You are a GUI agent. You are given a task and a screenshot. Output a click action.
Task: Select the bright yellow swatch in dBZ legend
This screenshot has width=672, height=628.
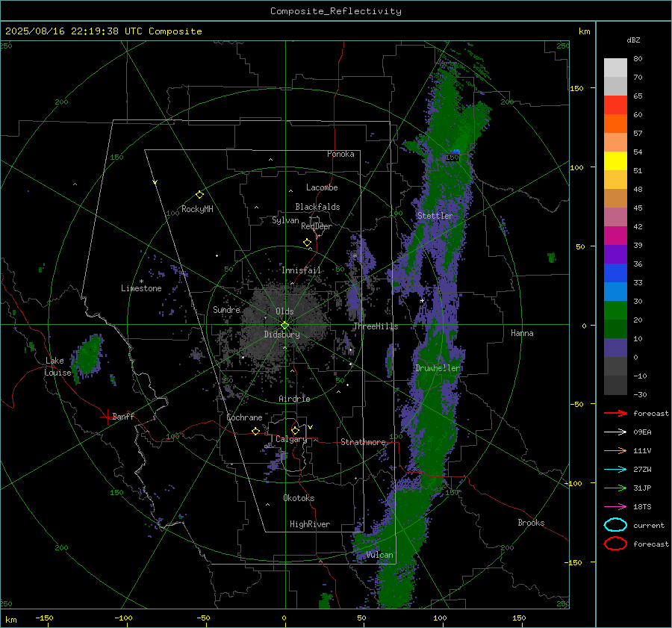point(615,161)
